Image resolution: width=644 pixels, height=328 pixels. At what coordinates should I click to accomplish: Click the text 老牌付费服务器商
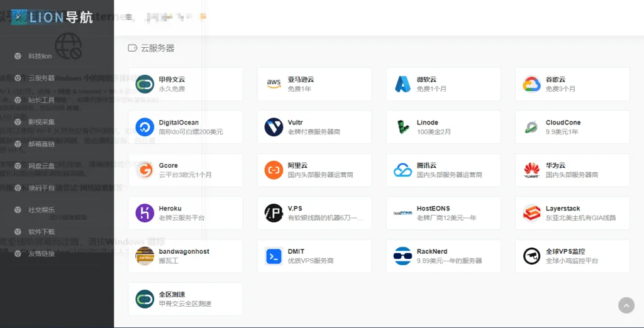tap(314, 132)
